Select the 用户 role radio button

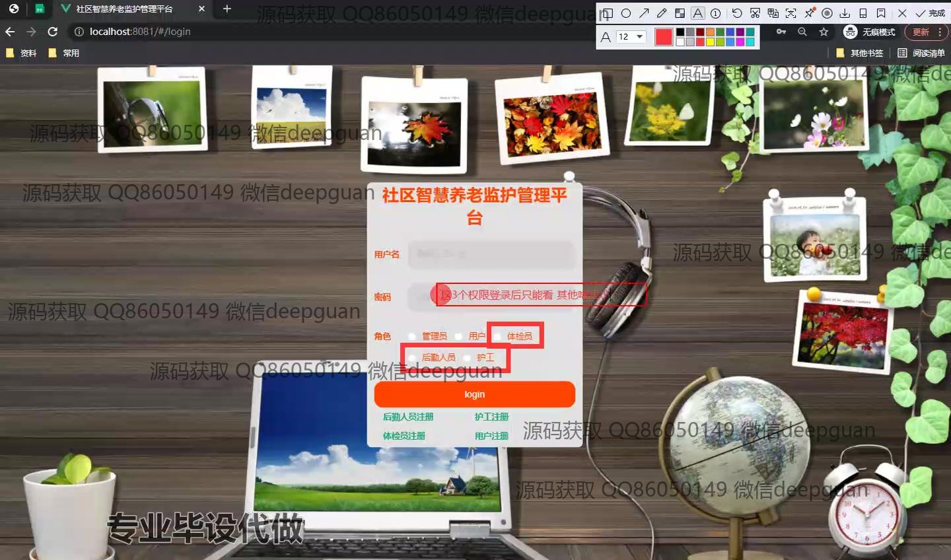[x=459, y=337]
